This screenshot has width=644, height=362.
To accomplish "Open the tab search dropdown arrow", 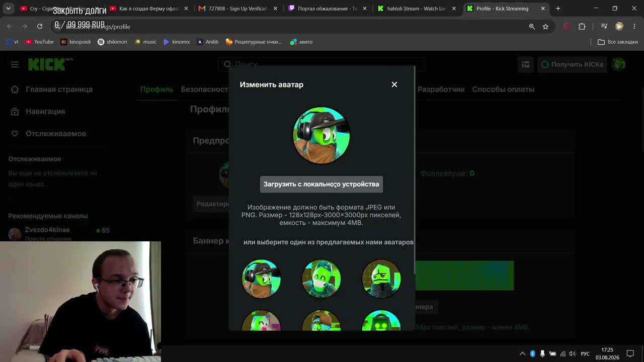I will pos(8,9).
